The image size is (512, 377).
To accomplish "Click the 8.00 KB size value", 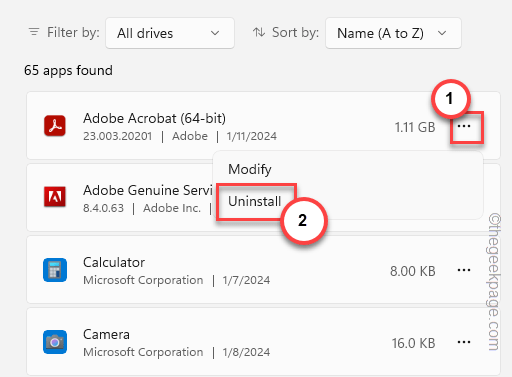I will point(413,271).
